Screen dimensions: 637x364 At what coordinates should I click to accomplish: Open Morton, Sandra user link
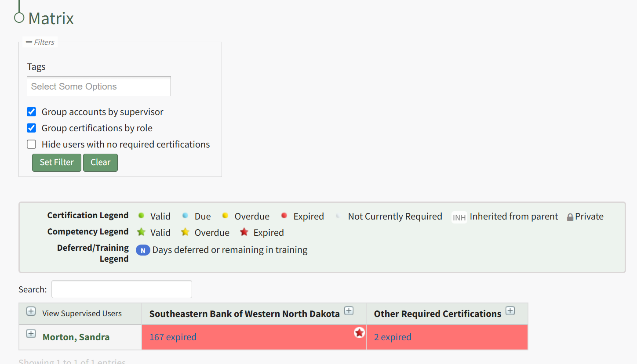point(76,337)
